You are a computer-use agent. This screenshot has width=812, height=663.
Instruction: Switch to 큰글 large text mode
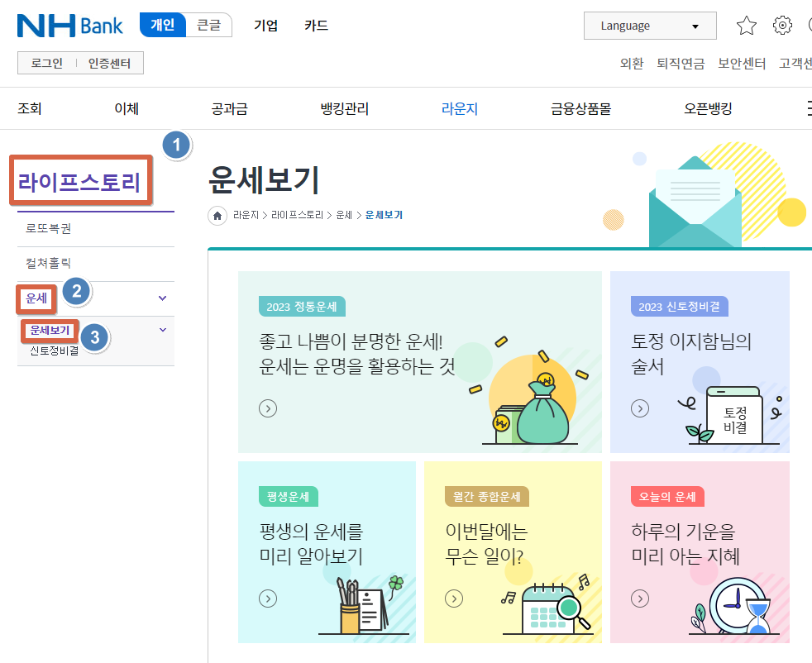pyautogui.click(x=208, y=25)
